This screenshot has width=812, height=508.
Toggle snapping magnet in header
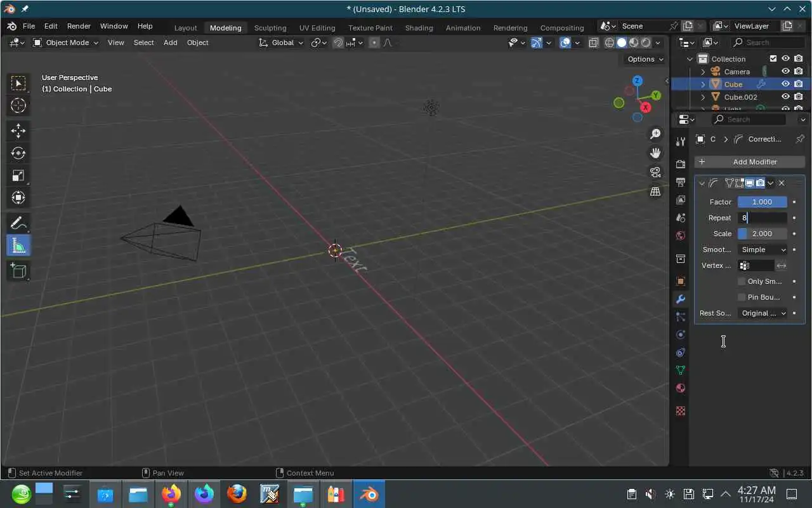[x=338, y=43]
